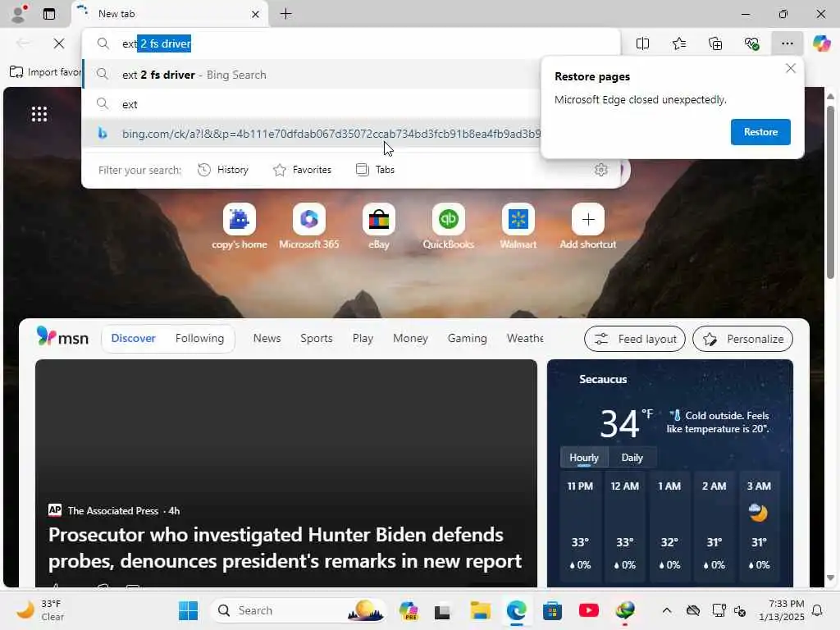The width and height of the screenshot is (840, 630).
Task: Open the profile avatar icon
Action: pyautogui.click(x=20, y=14)
